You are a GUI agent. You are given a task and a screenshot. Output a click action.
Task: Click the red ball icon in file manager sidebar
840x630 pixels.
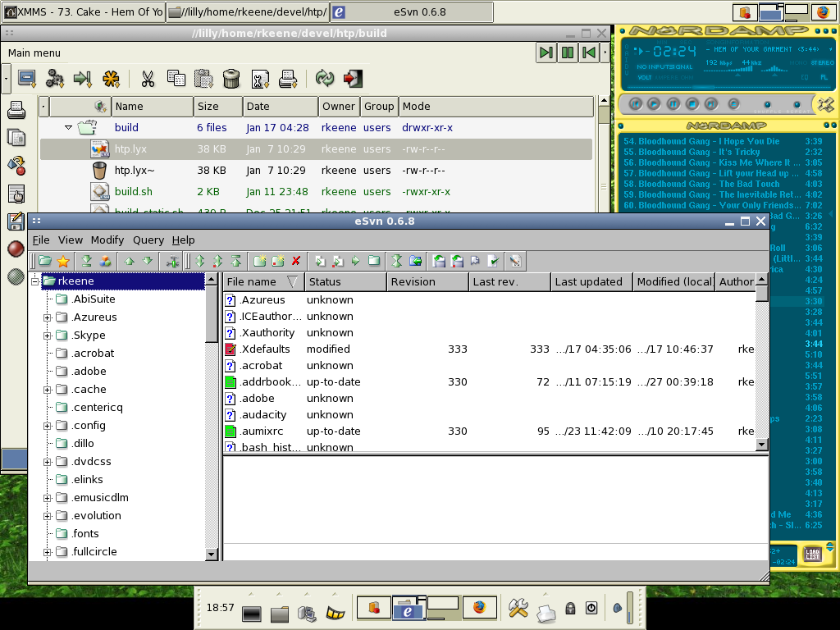tap(16, 249)
